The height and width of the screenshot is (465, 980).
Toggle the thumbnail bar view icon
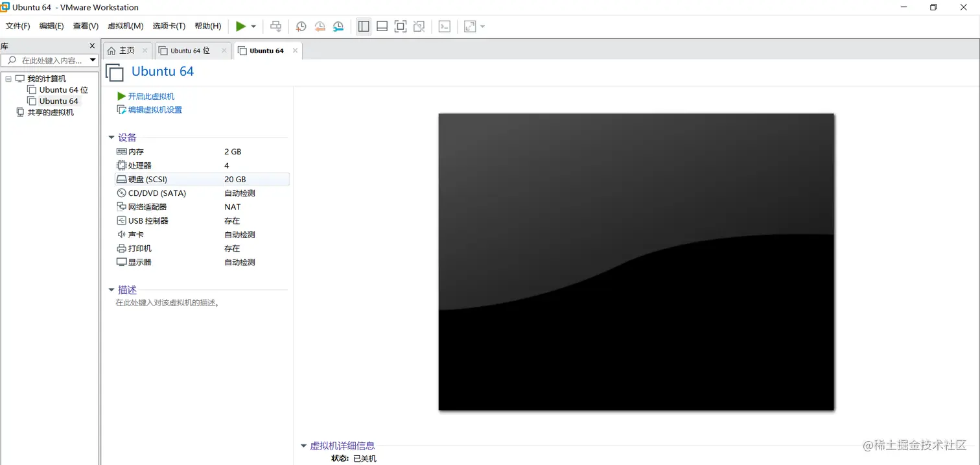tap(382, 26)
